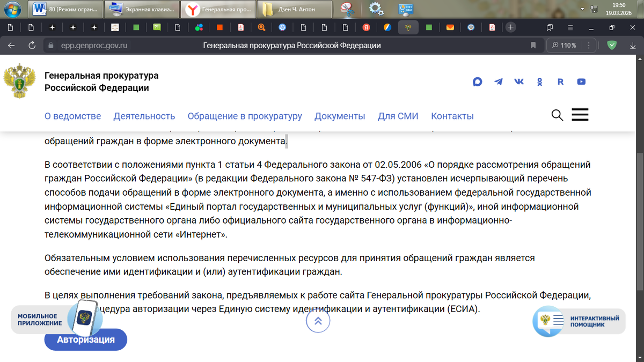
Task: Open the page zoom 110% control
Action: 564,46
